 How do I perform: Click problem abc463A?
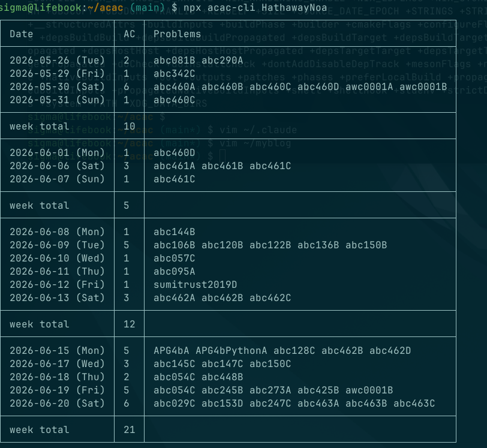318,404
